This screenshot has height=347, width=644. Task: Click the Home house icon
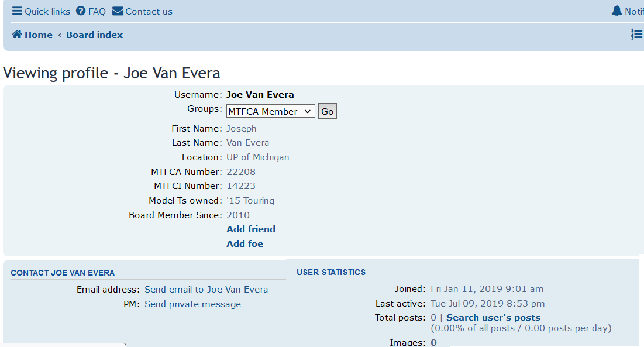[17, 35]
